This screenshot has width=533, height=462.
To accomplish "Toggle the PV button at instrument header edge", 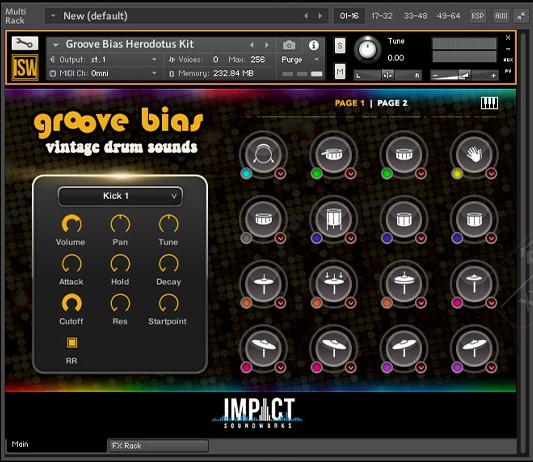I will pos(508,71).
